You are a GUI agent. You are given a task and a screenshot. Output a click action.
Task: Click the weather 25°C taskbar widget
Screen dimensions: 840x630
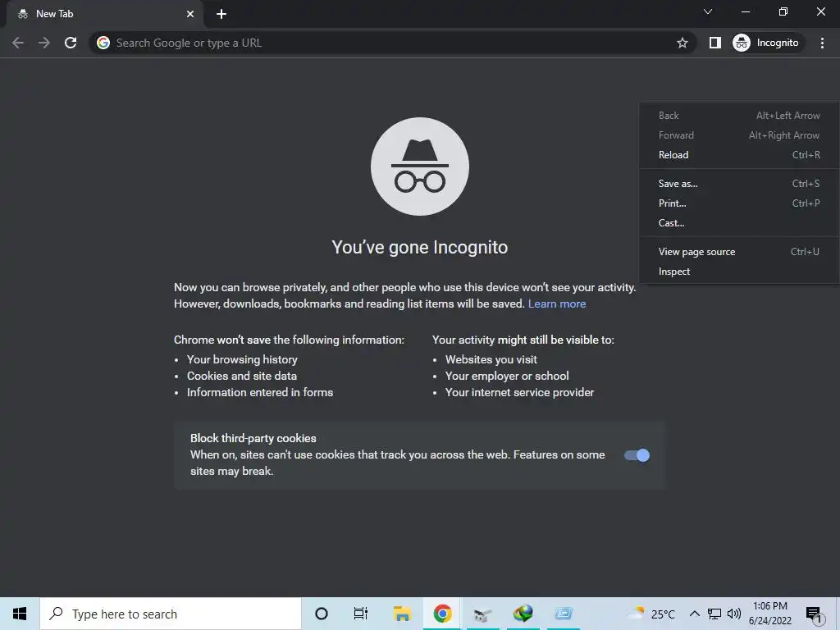652,614
